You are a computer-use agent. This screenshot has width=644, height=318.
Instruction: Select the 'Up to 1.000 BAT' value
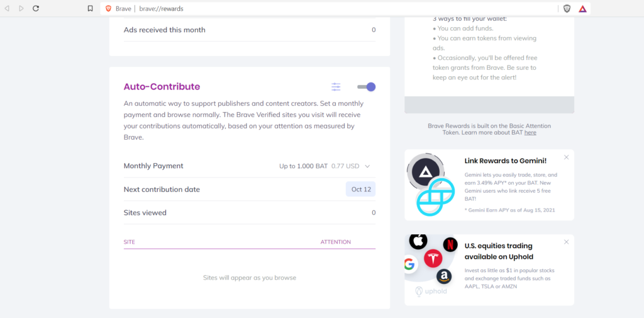[x=304, y=166]
